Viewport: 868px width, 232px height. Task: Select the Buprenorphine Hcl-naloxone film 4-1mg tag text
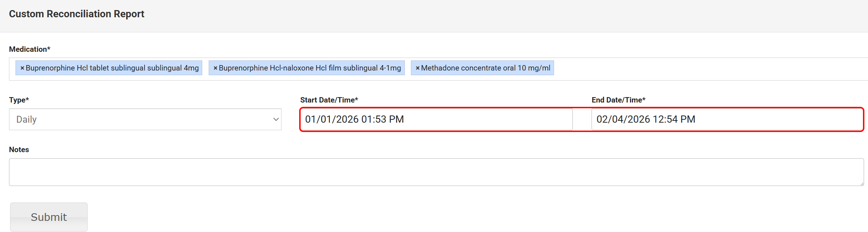[310, 68]
